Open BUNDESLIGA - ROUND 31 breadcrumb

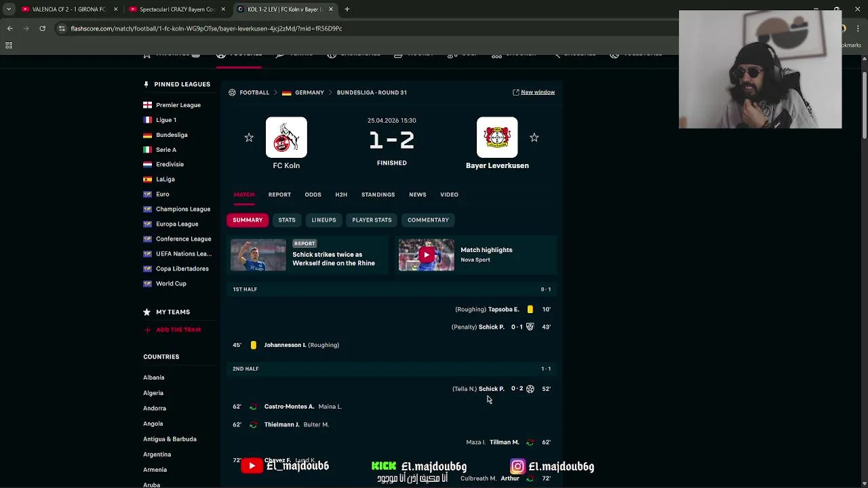click(372, 92)
